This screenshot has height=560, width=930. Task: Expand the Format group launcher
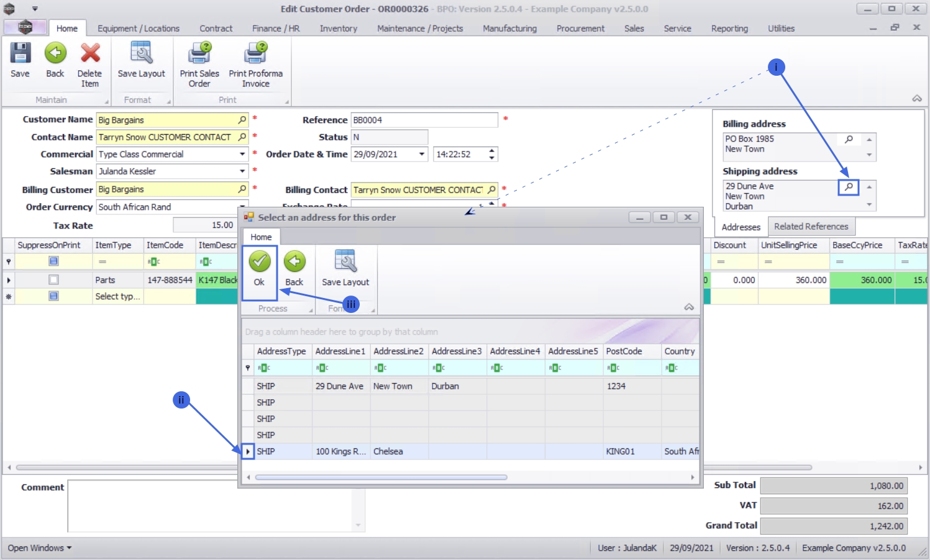click(168, 102)
